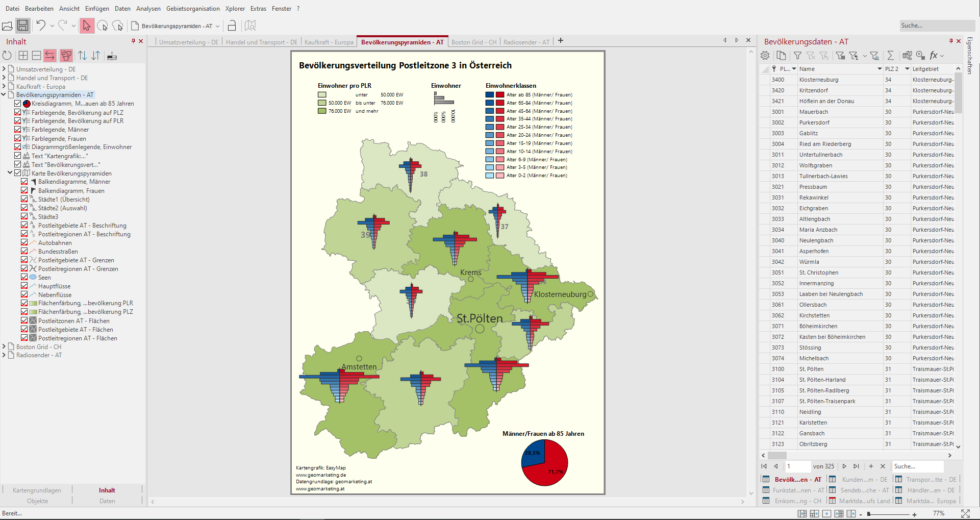Click the filter with chart icon
Image resolution: width=980 pixels, height=520 pixels.
click(874, 56)
